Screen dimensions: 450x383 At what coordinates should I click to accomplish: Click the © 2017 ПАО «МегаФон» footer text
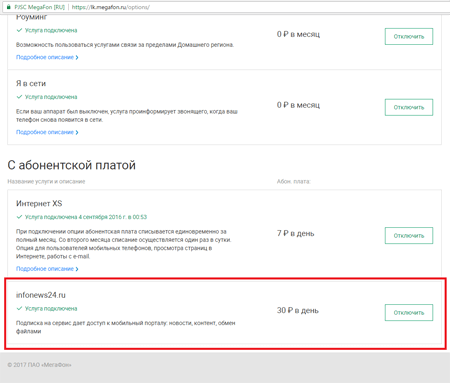coord(39,365)
